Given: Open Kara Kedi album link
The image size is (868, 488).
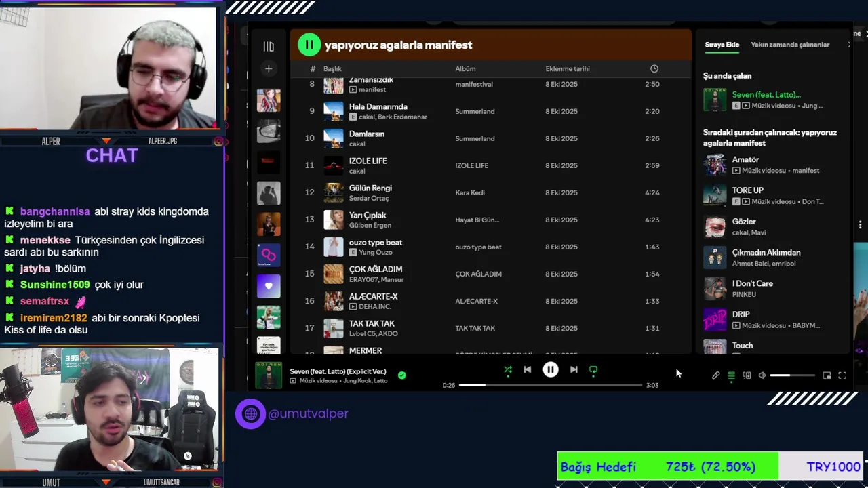Looking at the screenshot, I should coord(470,192).
